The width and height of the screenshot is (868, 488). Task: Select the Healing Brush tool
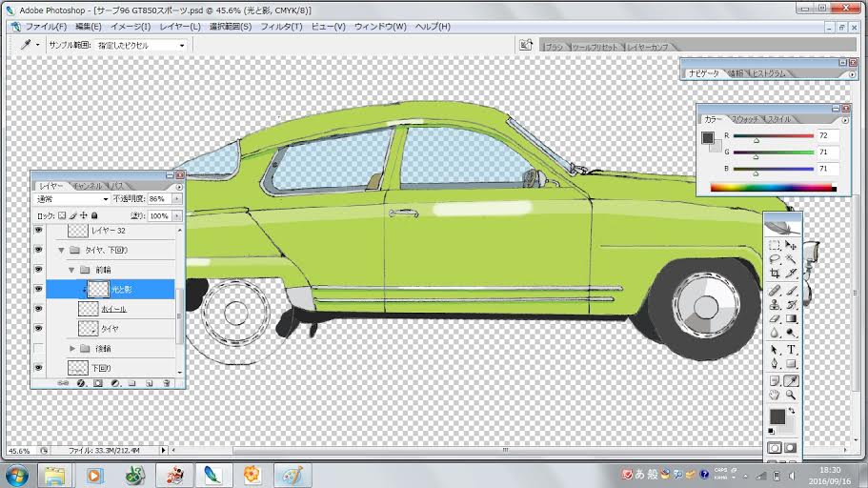pyautogui.click(x=775, y=291)
